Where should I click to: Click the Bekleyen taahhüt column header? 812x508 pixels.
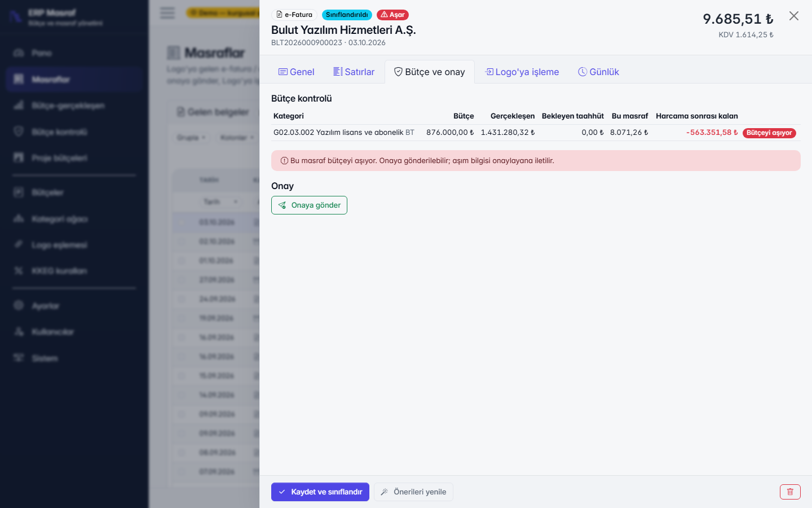click(x=573, y=116)
